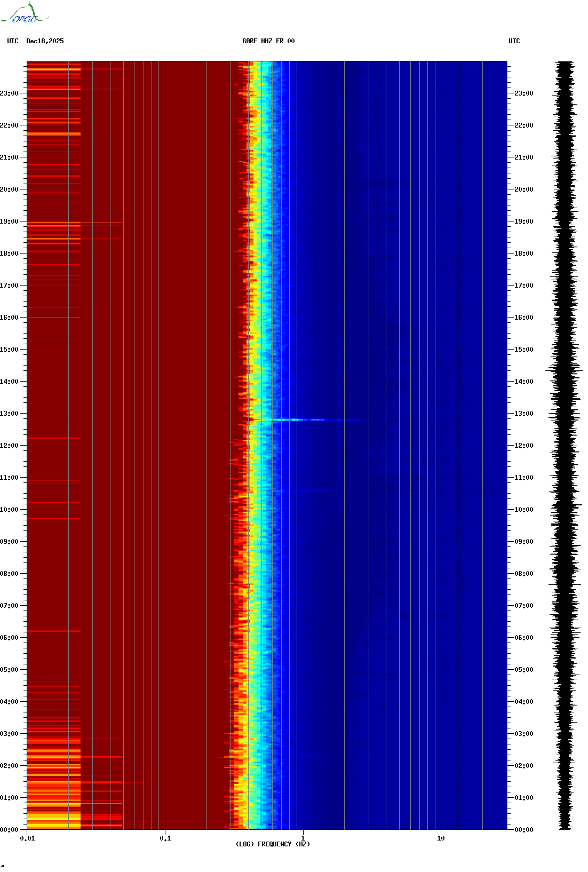This screenshot has height=872, width=588.
Task: Click the left axis 13:00 time label
Action: point(9,414)
